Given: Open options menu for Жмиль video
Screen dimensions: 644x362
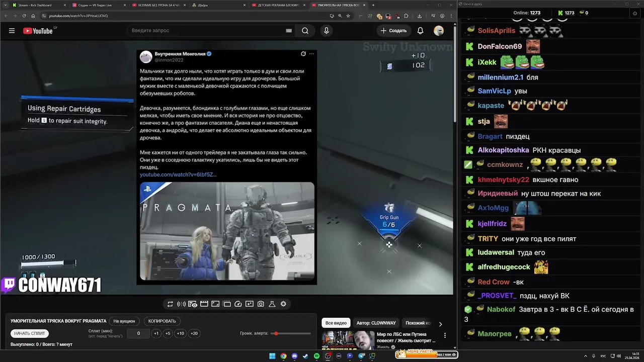Looking at the screenshot, I should 445,335.
